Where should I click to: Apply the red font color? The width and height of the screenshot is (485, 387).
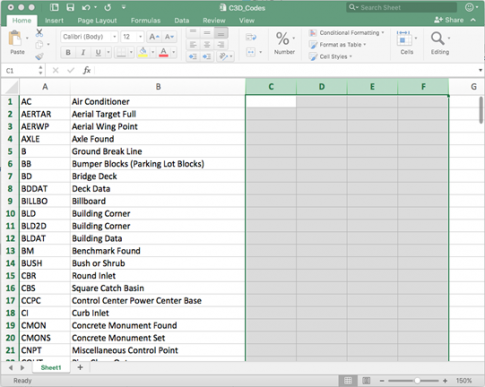click(x=163, y=52)
